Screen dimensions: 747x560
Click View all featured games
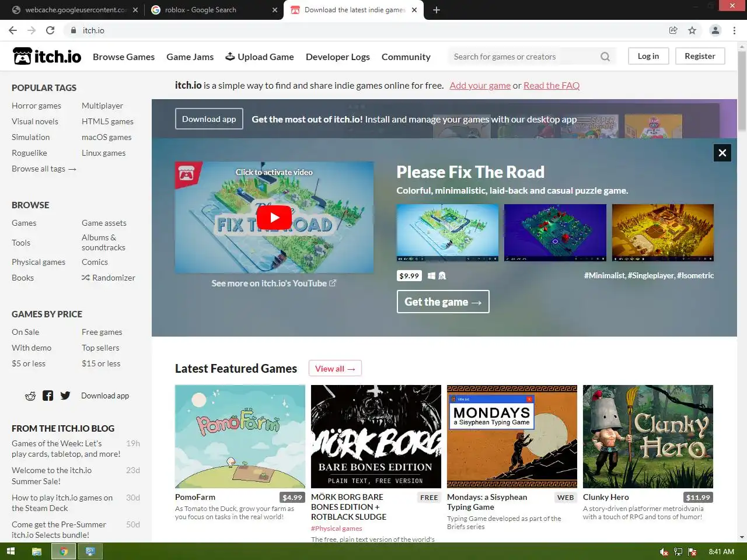[335, 369]
